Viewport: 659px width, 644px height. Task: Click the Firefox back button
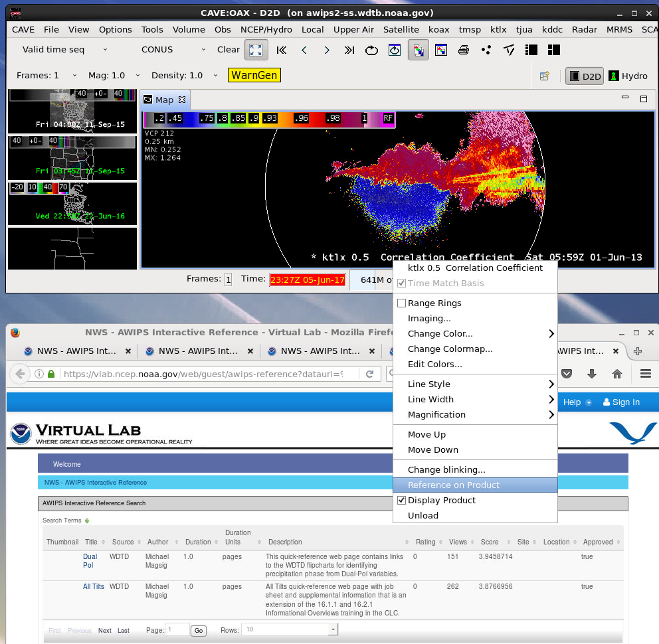tap(20, 374)
